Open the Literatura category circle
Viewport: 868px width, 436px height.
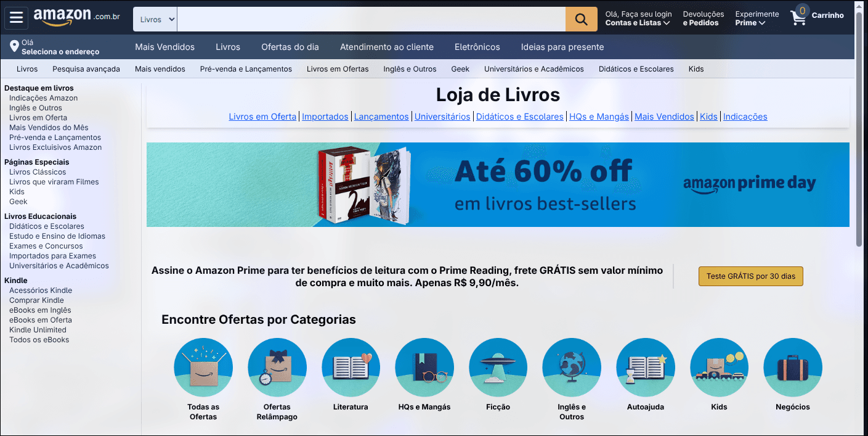(351, 368)
